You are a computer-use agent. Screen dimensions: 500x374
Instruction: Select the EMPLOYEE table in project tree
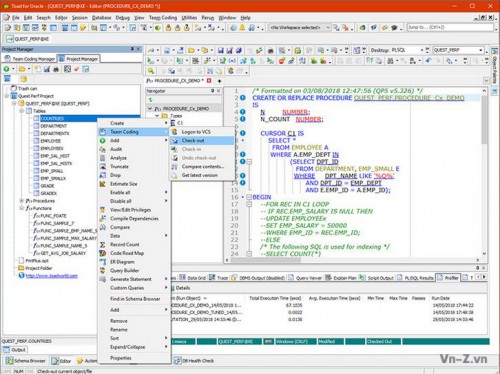click(51, 141)
